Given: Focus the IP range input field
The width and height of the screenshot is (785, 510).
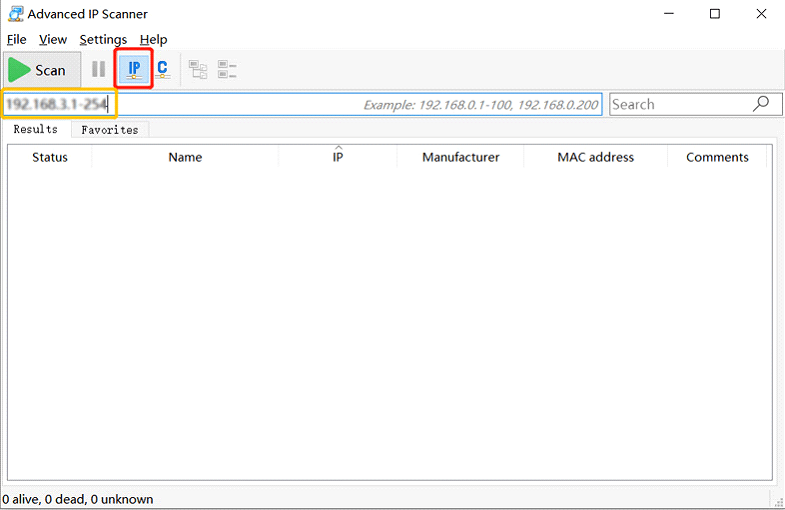Looking at the screenshot, I should click(x=302, y=104).
